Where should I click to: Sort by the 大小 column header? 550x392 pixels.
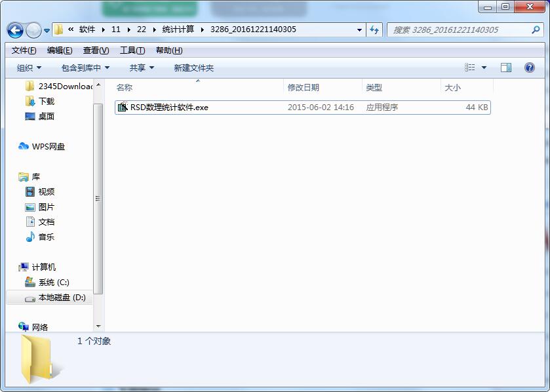point(467,87)
